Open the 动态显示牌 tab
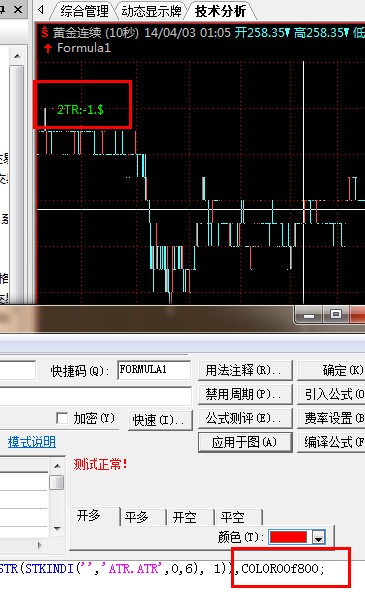This screenshot has width=365, height=599. (x=151, y=11)
